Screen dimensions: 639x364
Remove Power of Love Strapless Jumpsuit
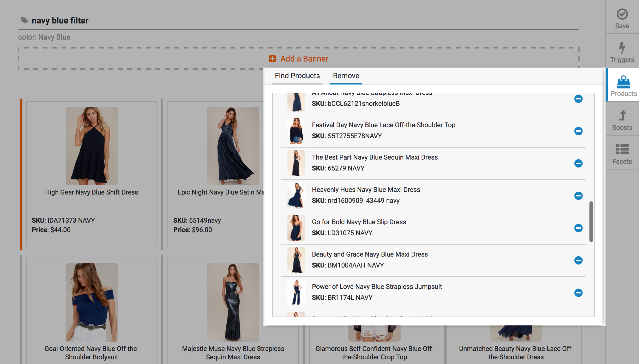tap(578, 293)
